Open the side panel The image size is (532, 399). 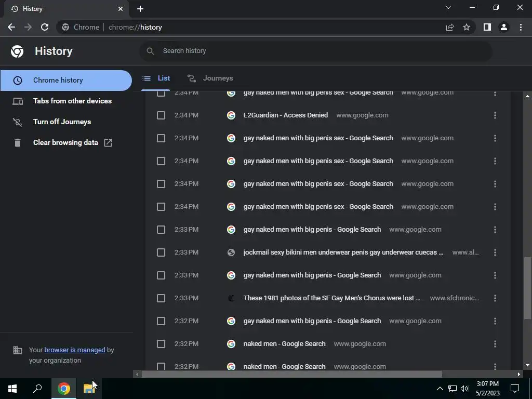click(487, 27)
